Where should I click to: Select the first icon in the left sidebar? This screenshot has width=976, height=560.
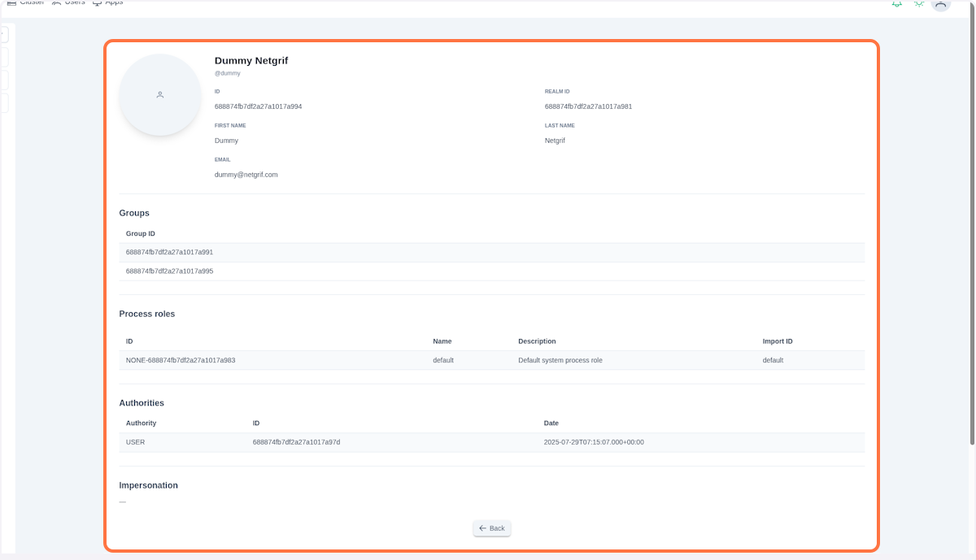[x=4, y=34]
